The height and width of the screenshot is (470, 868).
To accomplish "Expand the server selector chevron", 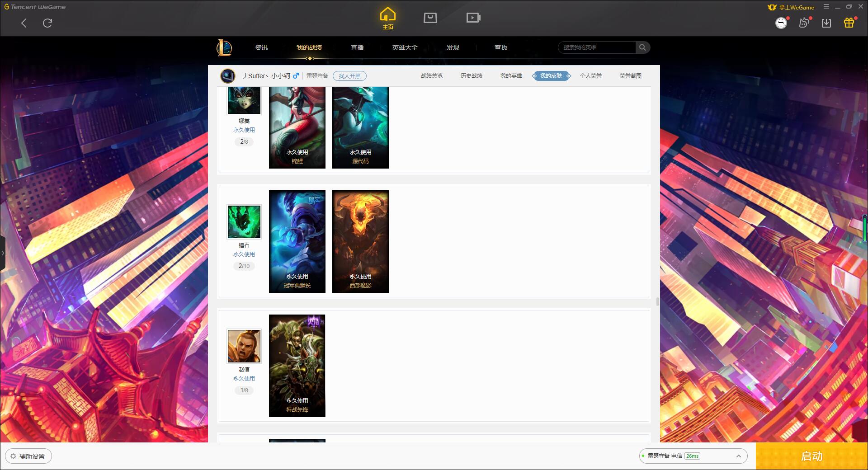I will (x=739, y=456).
